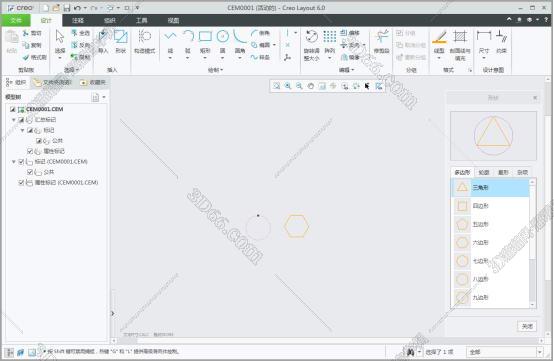Click the Hatch and Fill icon
Image resolution: width=554 pixels, height=361 pixels.
pos(460,37)
